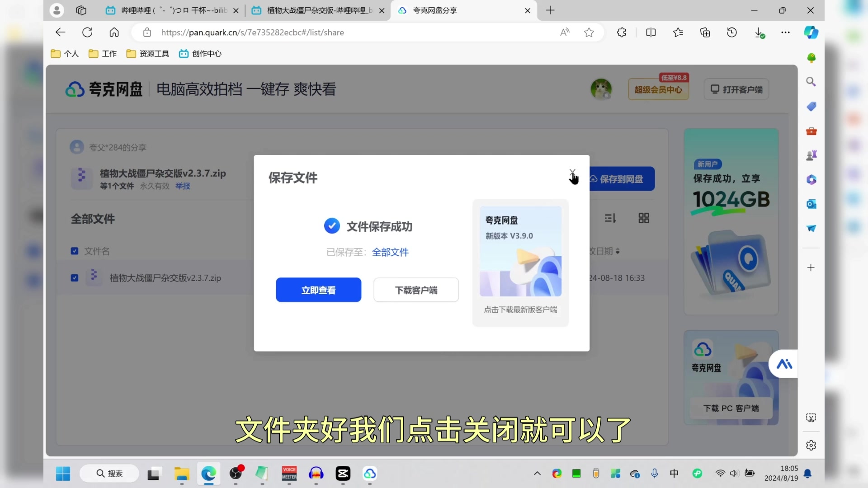Viewport: 868px width, 488px height.
Task: Toggle the 文件名 select-all checkbox
Action: [75, 251]
